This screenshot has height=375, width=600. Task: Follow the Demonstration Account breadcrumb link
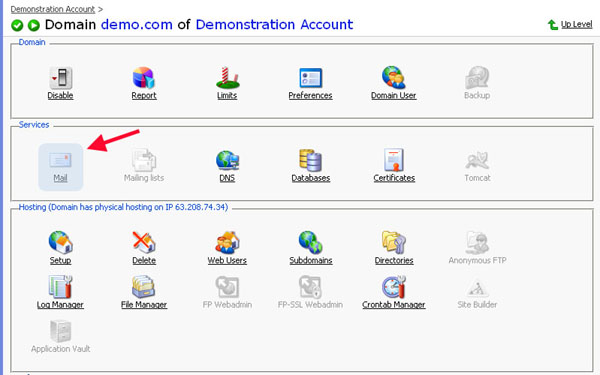[53, 9]
